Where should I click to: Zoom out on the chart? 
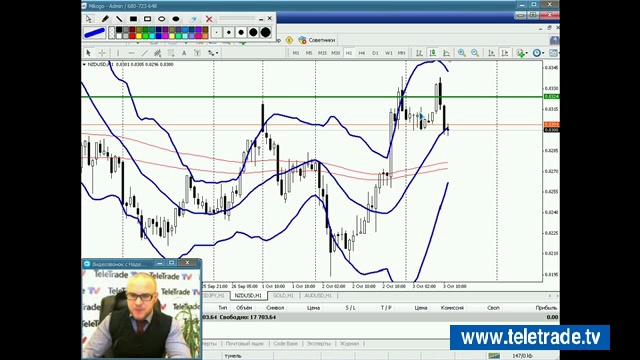tap(475, 53)
